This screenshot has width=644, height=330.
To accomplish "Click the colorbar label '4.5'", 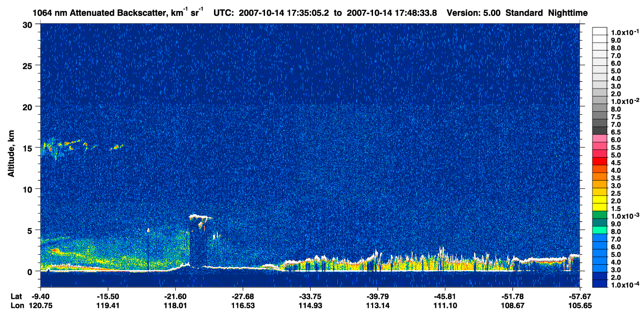I will (616, 163).
